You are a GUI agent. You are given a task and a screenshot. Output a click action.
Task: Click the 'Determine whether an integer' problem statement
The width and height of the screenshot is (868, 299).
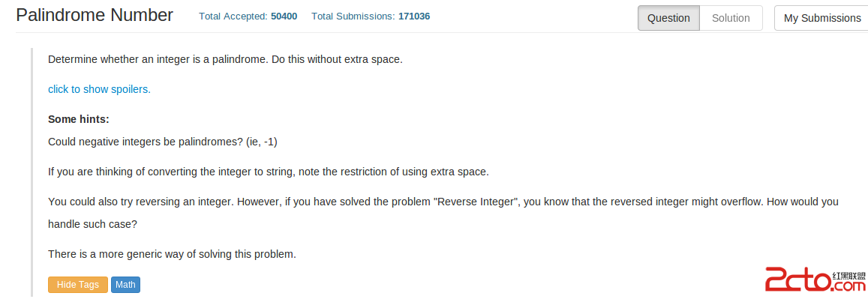tap(225, 60)
